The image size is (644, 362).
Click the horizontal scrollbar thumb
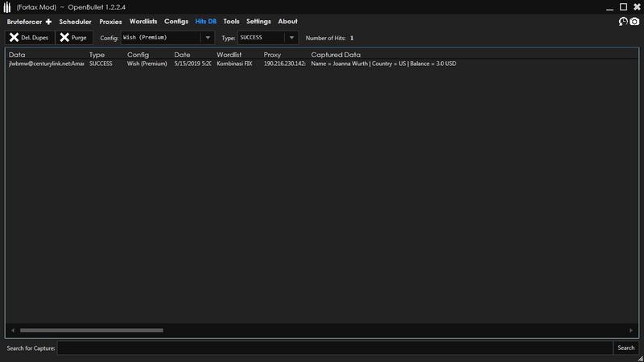(92, 331)
